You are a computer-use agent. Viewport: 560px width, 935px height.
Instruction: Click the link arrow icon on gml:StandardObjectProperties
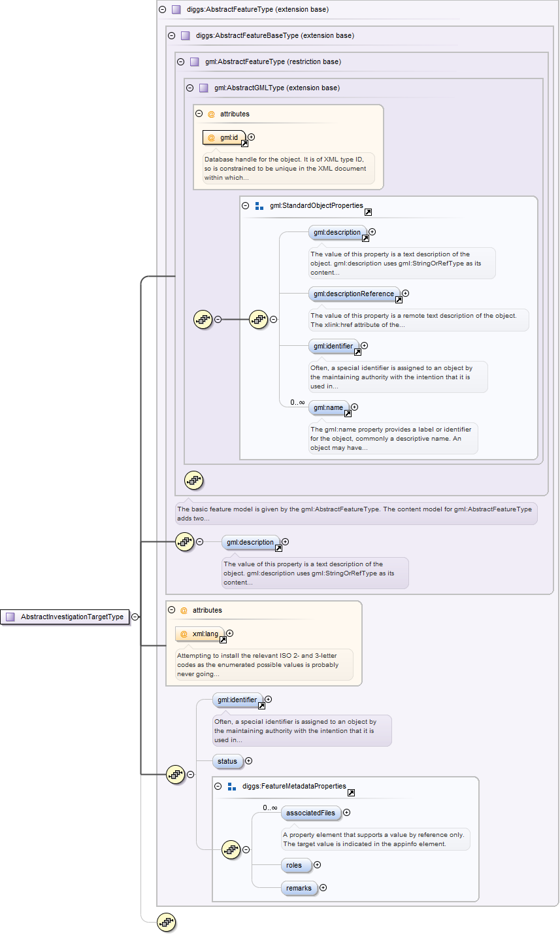coord(368,212)
